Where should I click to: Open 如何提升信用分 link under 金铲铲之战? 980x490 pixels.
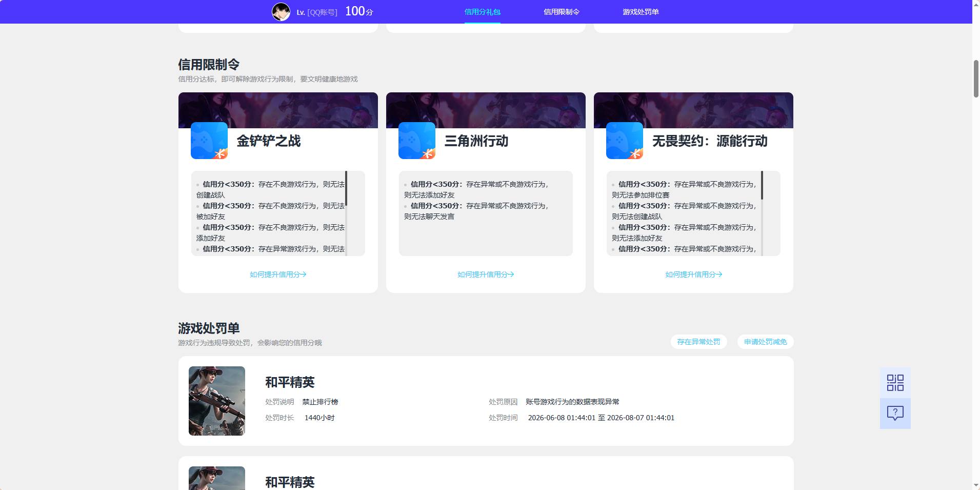click(278, 275)
